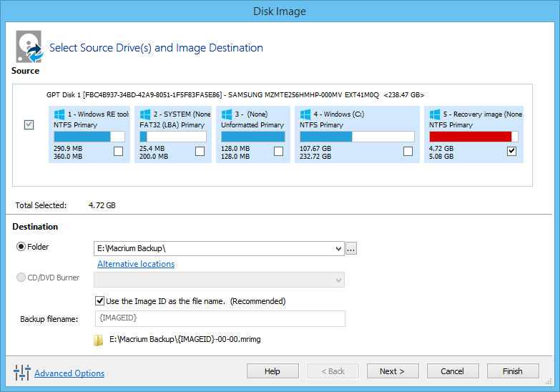Open the Alternative locations link
560x392 pixels.
136,264
